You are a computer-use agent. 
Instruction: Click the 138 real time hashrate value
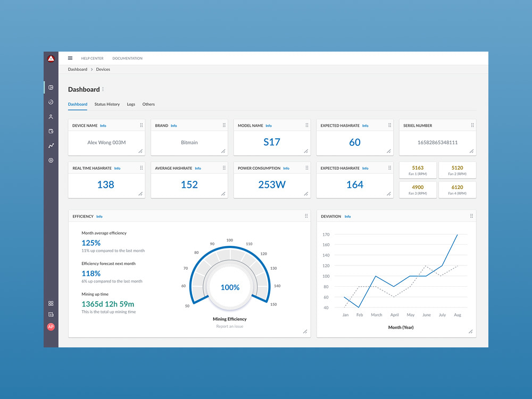105,185
